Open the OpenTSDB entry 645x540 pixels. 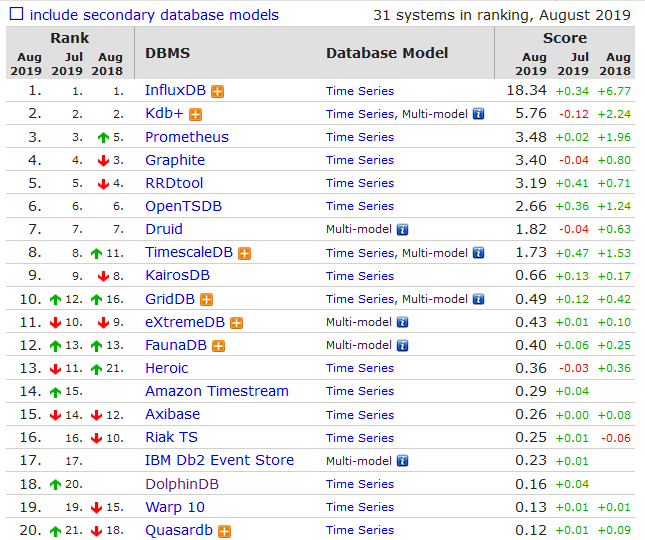click(183, 206)
